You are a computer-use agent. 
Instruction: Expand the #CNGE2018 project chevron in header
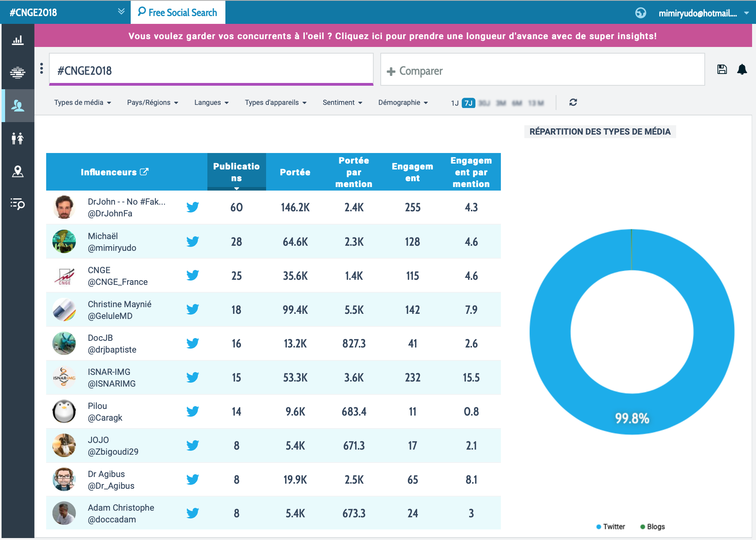click(121, 11)
